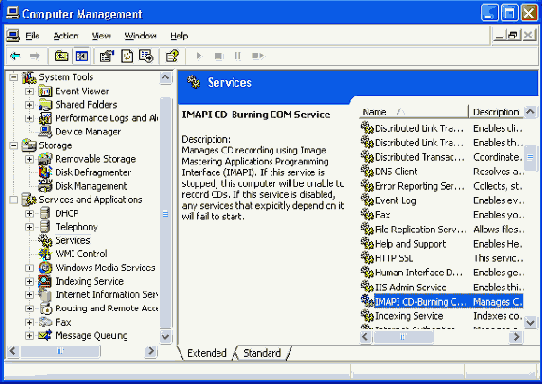Expand the Indexing Service tree node
The height and width of the screenshot is (384, 542).
pyautogui.click(x=30, y=281)
